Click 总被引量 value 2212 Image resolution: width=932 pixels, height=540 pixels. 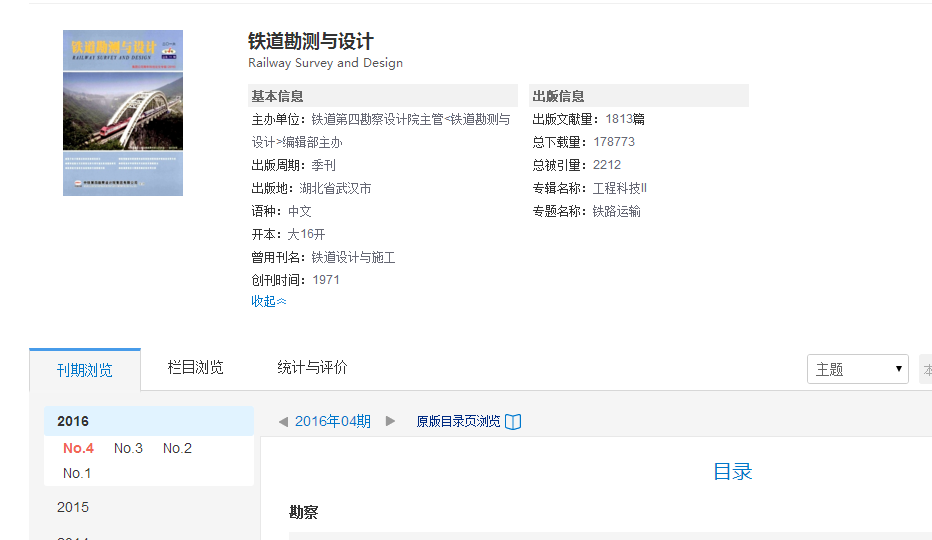[607, 165]
